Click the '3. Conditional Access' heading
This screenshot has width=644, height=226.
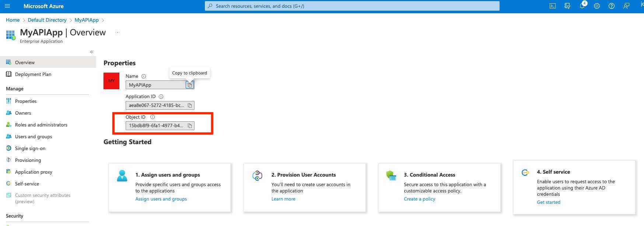(430, 175)
